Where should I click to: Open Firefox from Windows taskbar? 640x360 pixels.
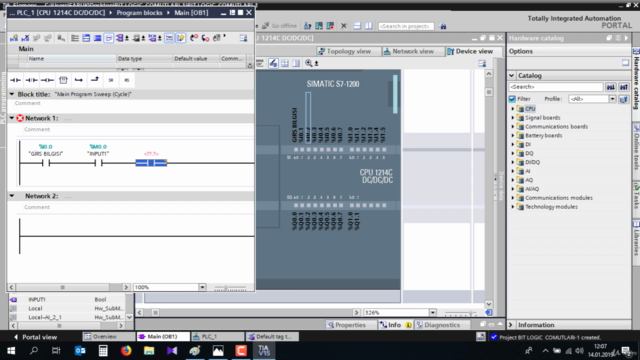point(126,351)
